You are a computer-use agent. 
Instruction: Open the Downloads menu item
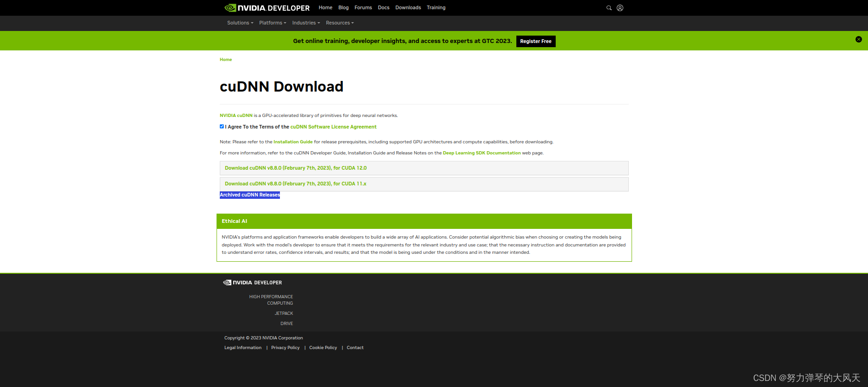point(408,7)
